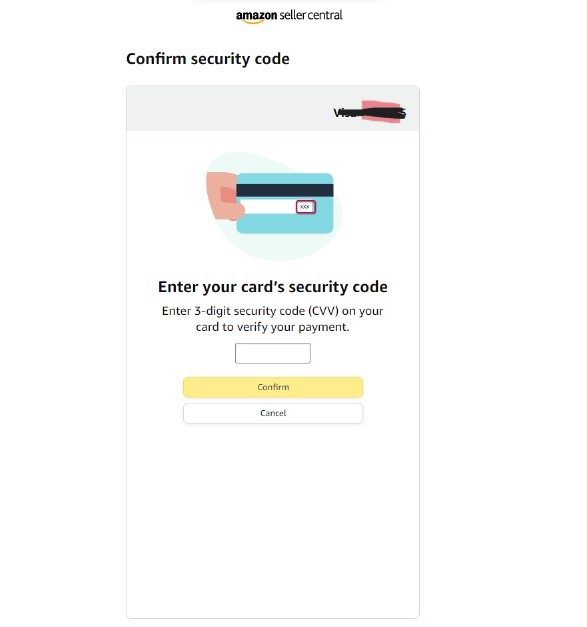Click the XXX CVV box on card illustration
Screen dimensions: 587x627
305,207
